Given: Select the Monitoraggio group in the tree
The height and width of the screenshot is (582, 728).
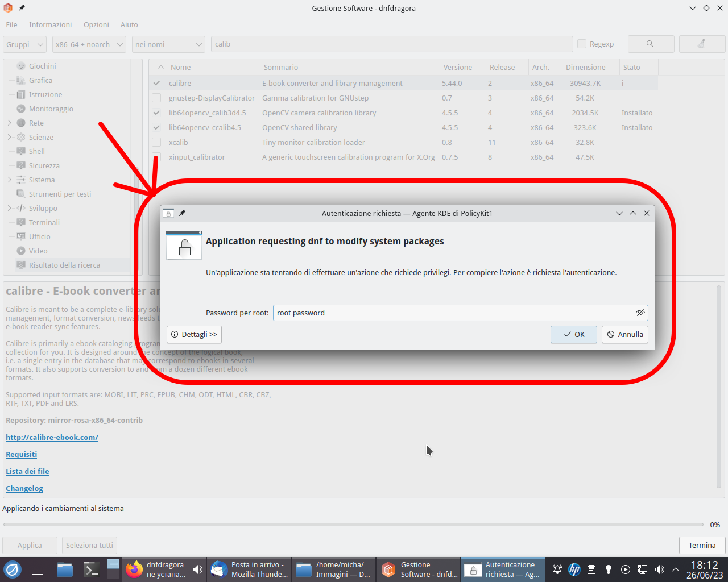Looking at the screenshot, I should (x=51, y=109).
